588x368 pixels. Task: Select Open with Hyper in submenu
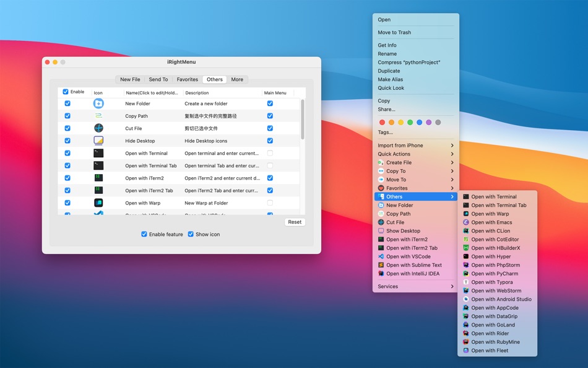[497, 256]
